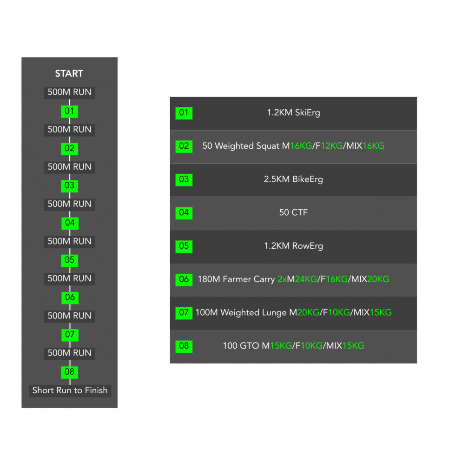Select station marker 08 on the course timeline

click(70, 372)
